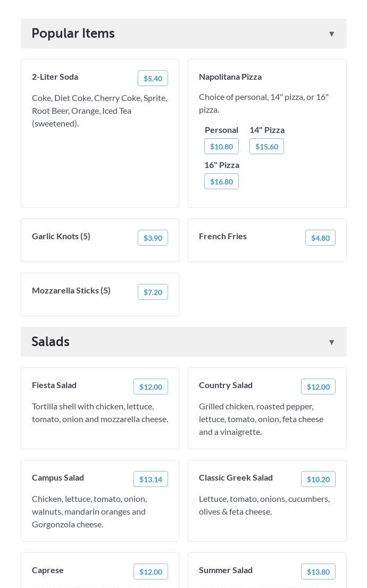Select the Personal pizza $10.80 price

[221, 146]
